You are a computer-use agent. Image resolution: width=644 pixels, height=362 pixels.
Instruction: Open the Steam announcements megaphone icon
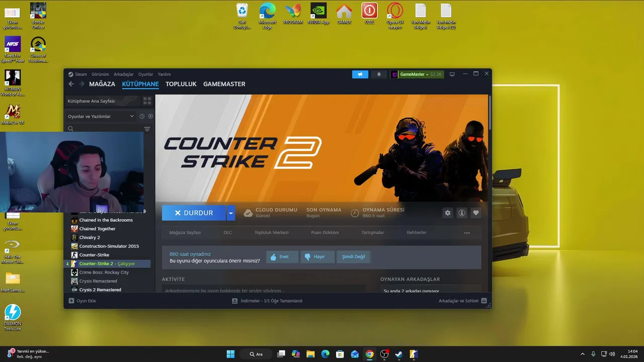[360, 74]
